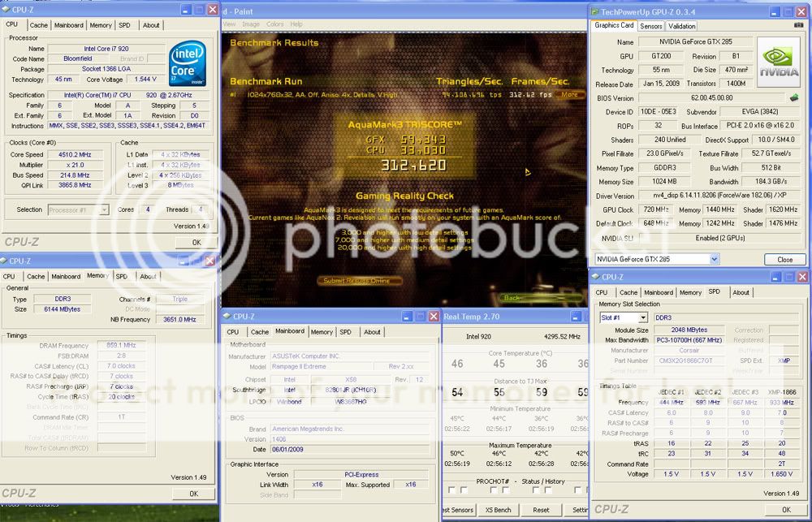The height and width of the screenshot is (522, 812).
Task: Click the Core Speed value 4510.2 MHz
Action: (76, 154)
